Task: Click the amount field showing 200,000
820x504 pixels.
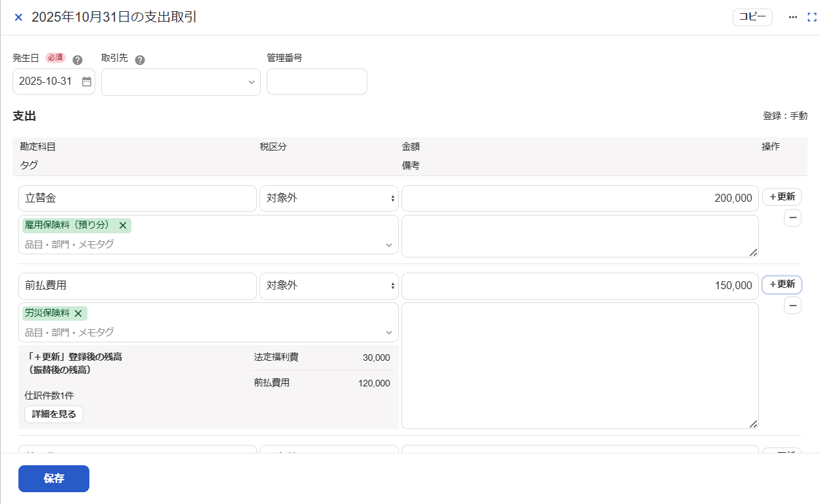Action: pyautogui.click(x=580, y=198)
